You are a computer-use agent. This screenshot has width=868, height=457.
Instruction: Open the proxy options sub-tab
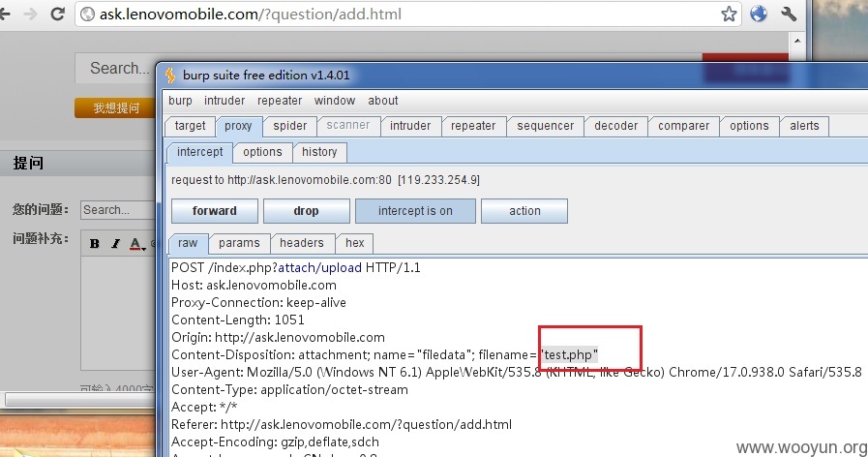[x=262, y=152]
